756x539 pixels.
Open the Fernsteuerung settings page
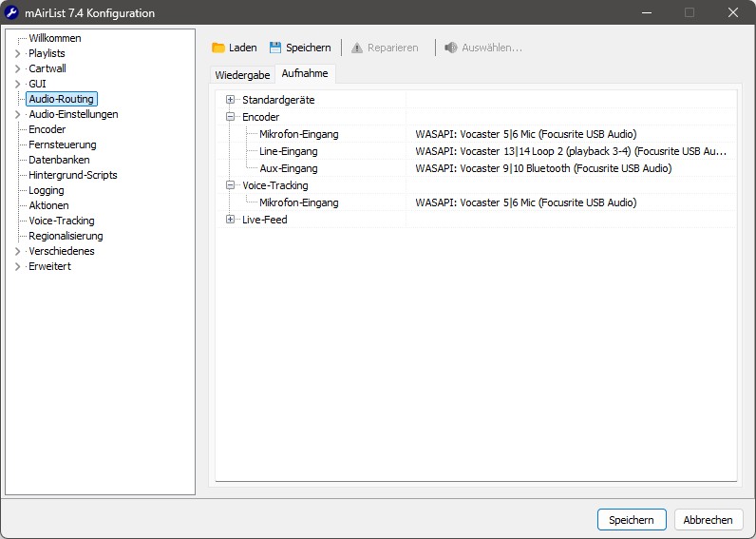[x=62, y=144]
